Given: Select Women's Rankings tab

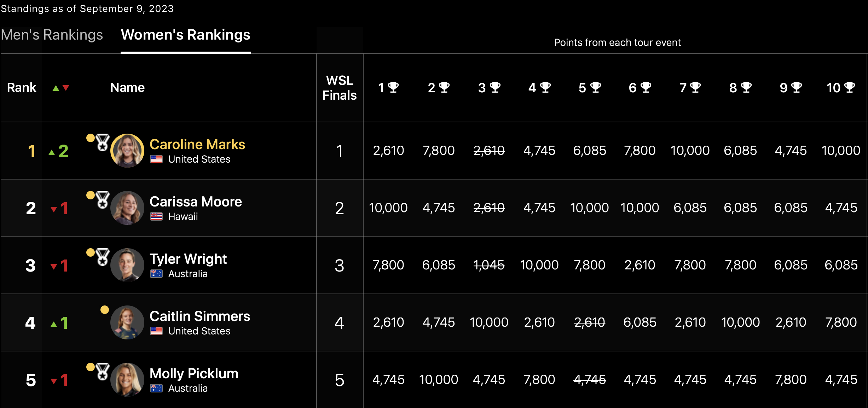Looking at the screenshot, I should tap(185, 35).
